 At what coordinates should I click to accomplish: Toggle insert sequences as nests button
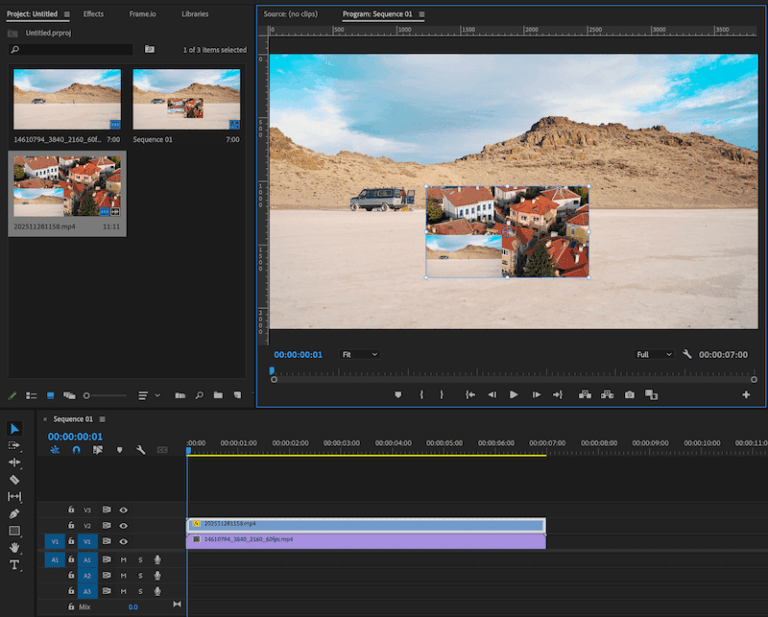55,450
